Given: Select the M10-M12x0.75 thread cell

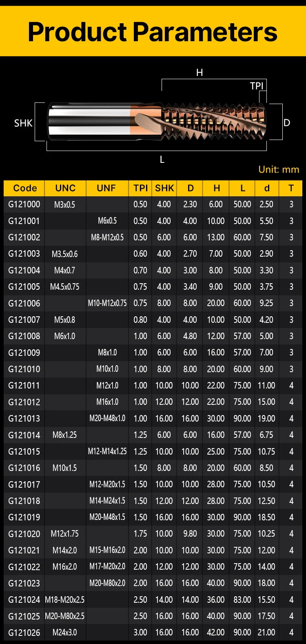Looking at the screenshot, I should click(107, 303).
